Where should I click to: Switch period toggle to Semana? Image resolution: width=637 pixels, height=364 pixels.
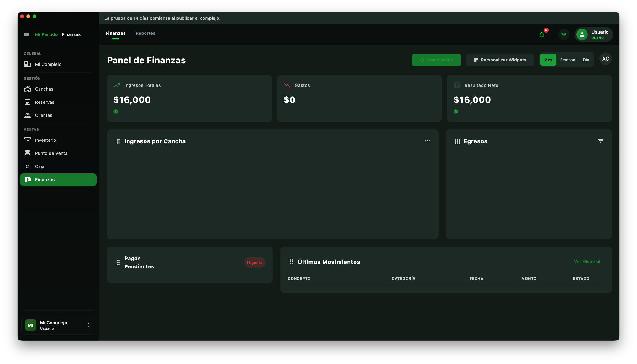point(567,60)
